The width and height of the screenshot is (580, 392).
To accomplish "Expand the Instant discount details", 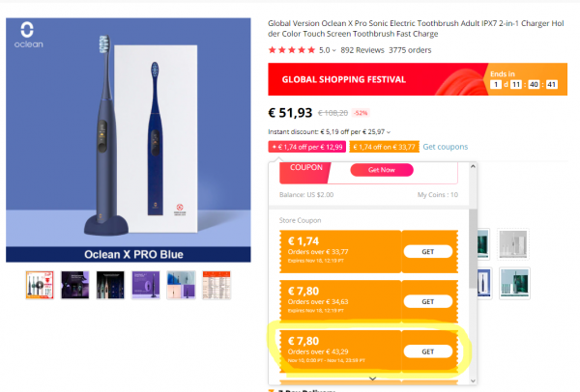I will click(390, 131).
